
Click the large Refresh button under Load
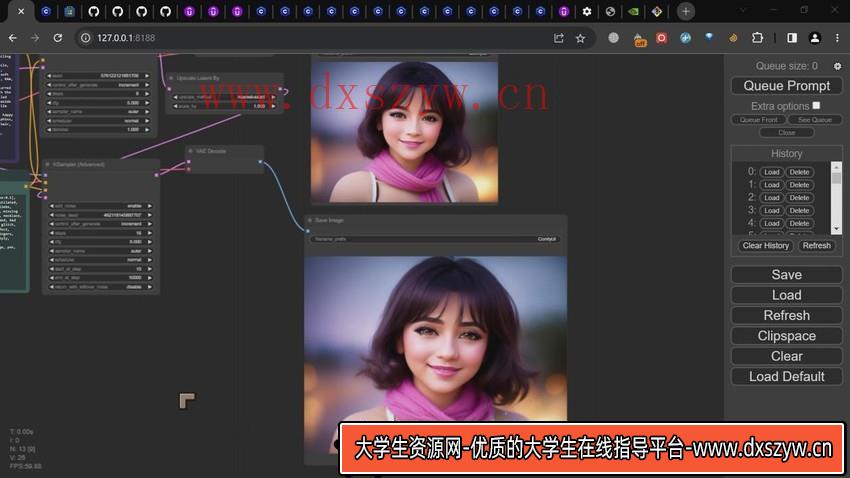coord(787,315)
